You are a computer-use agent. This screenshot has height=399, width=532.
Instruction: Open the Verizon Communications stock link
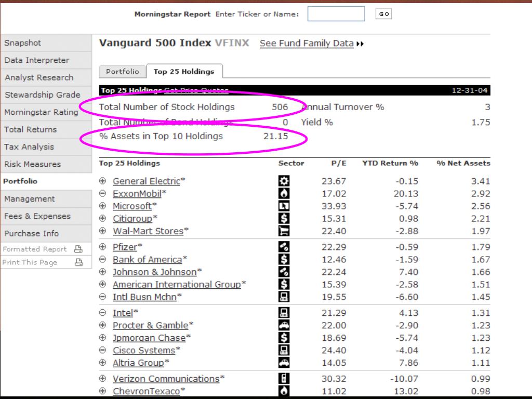coord(166,379)
